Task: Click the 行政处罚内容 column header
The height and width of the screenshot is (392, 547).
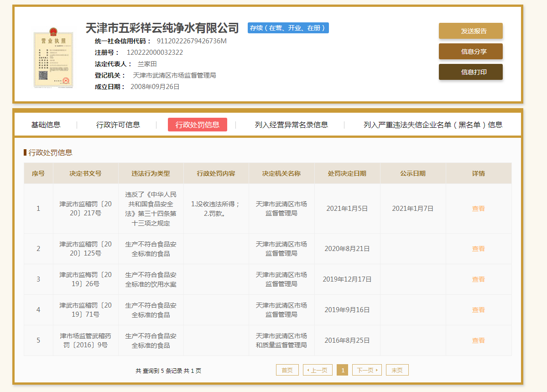Action: [216, 173]
